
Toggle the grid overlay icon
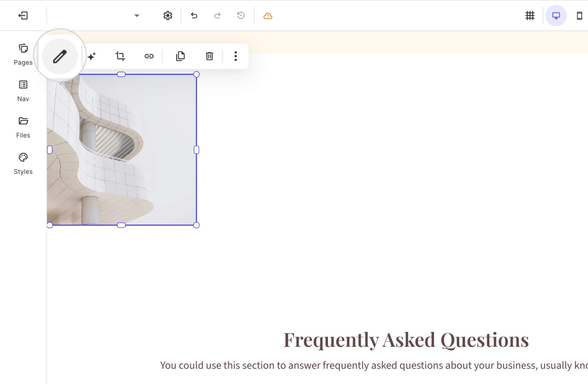(530, 16)
